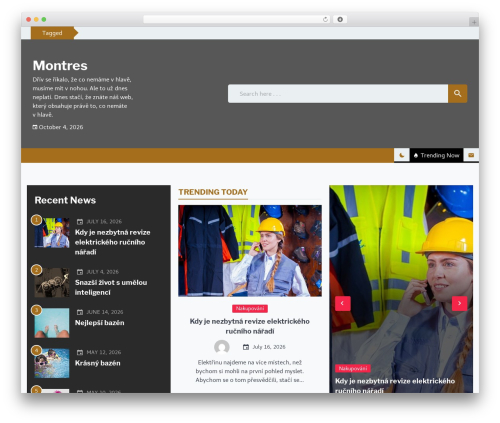Click calendar icon beside JUNE 14, 2026

(80, 312)
